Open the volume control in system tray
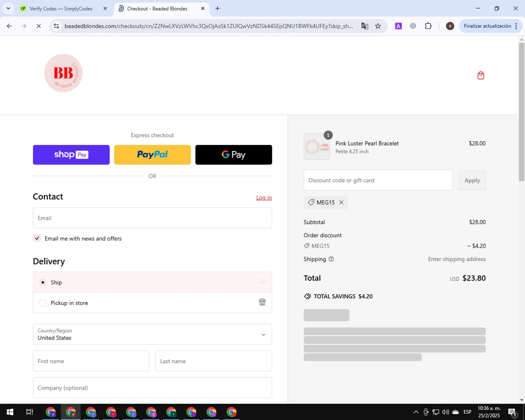 (x=446, y=412)
